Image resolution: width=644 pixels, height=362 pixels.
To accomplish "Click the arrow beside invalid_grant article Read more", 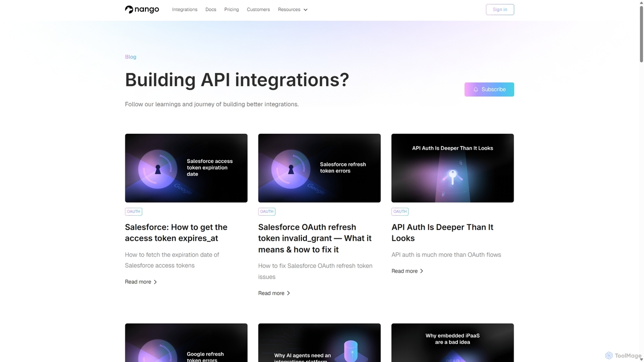I will pos(288,293).
